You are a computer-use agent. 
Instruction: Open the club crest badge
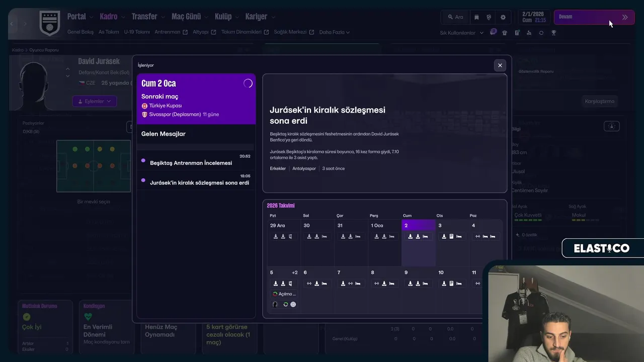pyautogui.click(x=49, y=23)
